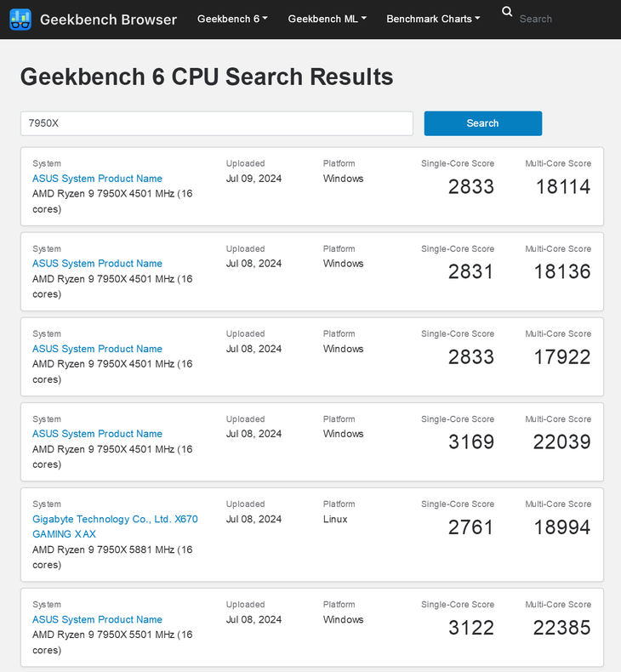The height and width of the screenshot is (672, 621).
Task: Click the 22039 multi-core score
Action: point(562,441)
